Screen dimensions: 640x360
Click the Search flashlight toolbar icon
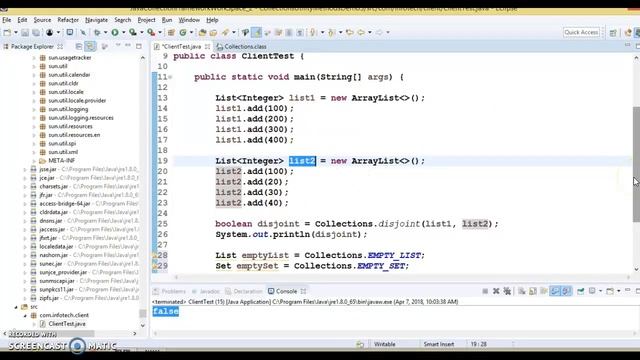click(x=225, y=32)
